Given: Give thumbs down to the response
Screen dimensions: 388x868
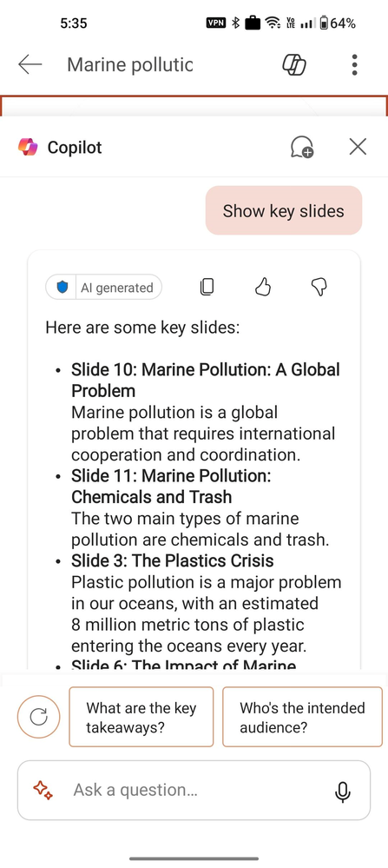Looking at the screenshot, I should (x=319, y=287).
